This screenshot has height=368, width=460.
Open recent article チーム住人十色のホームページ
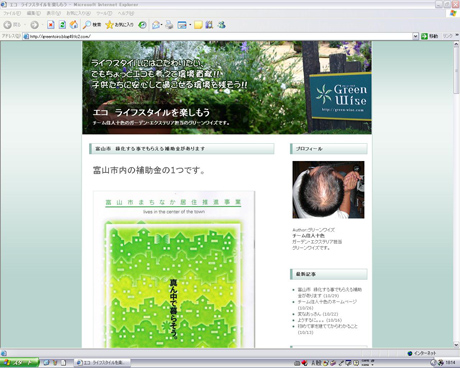(327, 305)
